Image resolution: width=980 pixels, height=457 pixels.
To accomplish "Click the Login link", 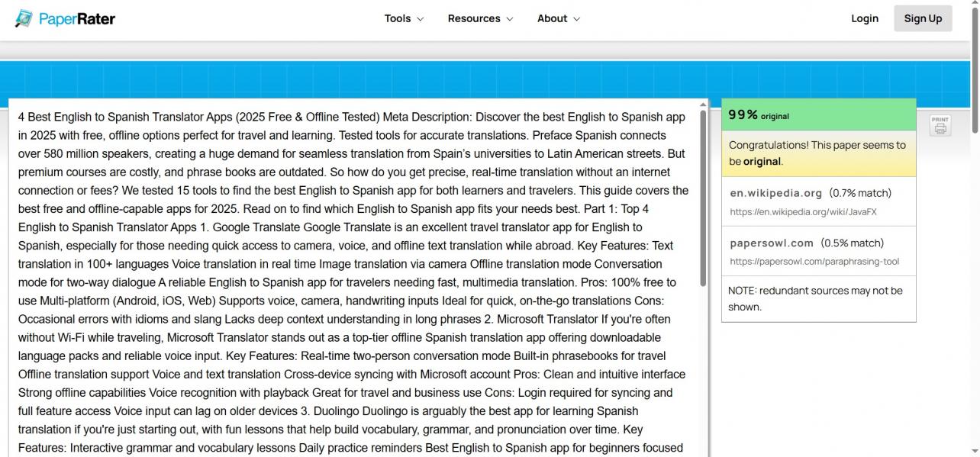I will click(x=865, y=18).
